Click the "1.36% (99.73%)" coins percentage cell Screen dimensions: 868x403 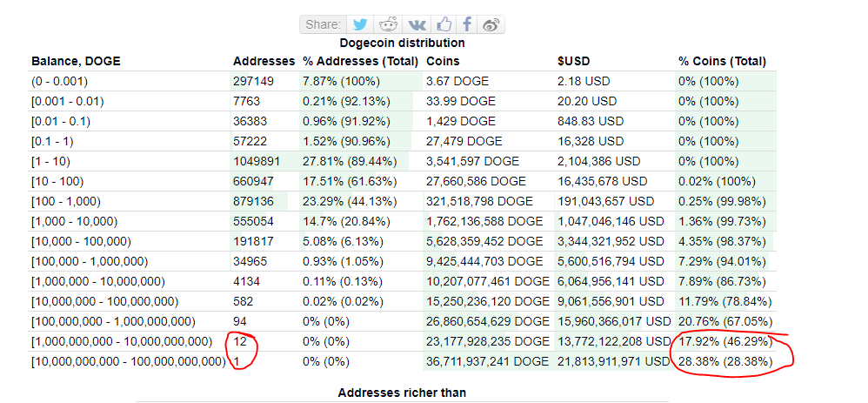[723, 222]
